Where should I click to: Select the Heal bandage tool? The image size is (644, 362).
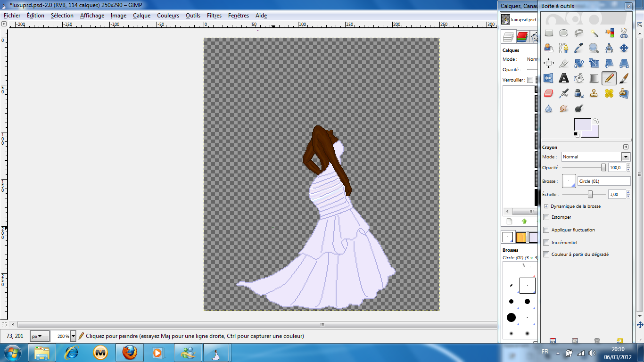tap(609, 93)
